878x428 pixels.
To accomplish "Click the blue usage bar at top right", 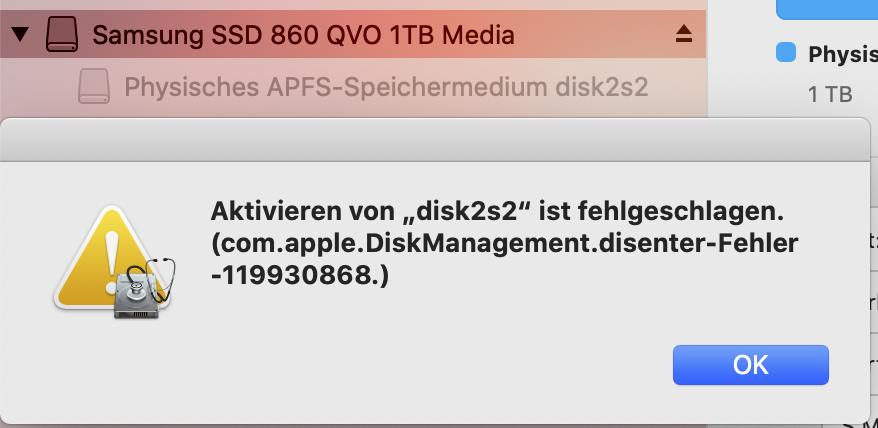I will (827, 8).
